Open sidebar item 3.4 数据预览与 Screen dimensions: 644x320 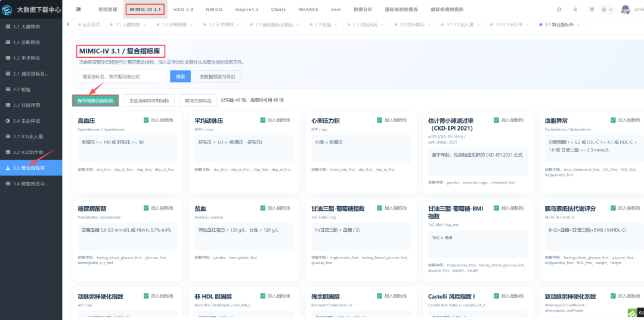[x=31, y=184]
